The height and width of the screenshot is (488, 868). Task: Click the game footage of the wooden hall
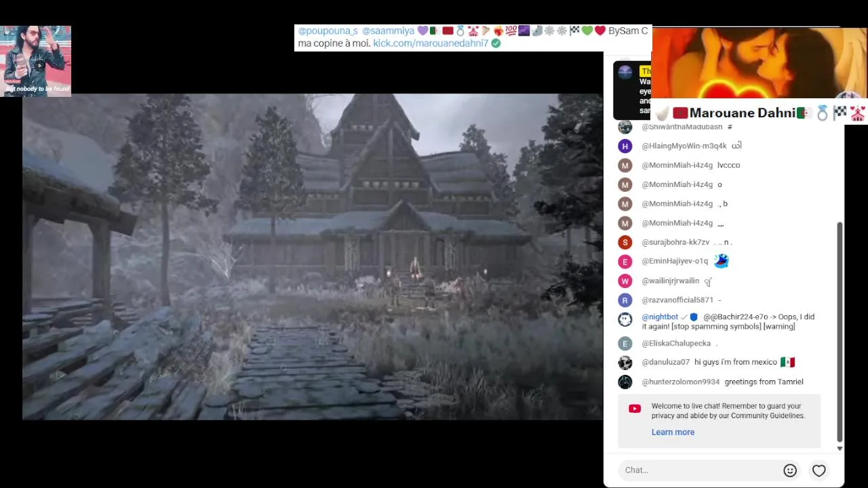(313, 257)
